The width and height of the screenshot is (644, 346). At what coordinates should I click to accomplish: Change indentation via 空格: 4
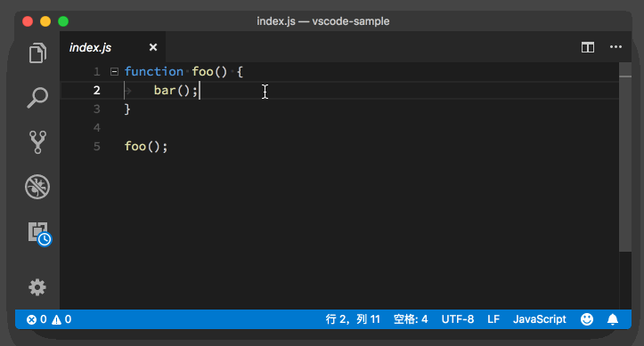click(411, 319)
